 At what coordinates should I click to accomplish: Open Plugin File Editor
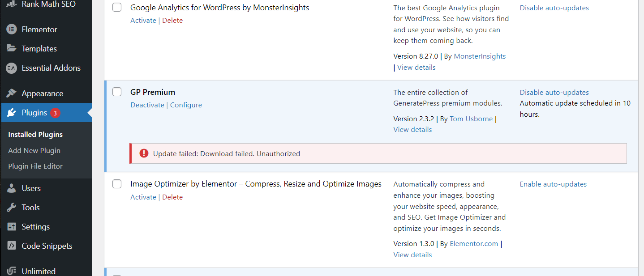(35, 166)
